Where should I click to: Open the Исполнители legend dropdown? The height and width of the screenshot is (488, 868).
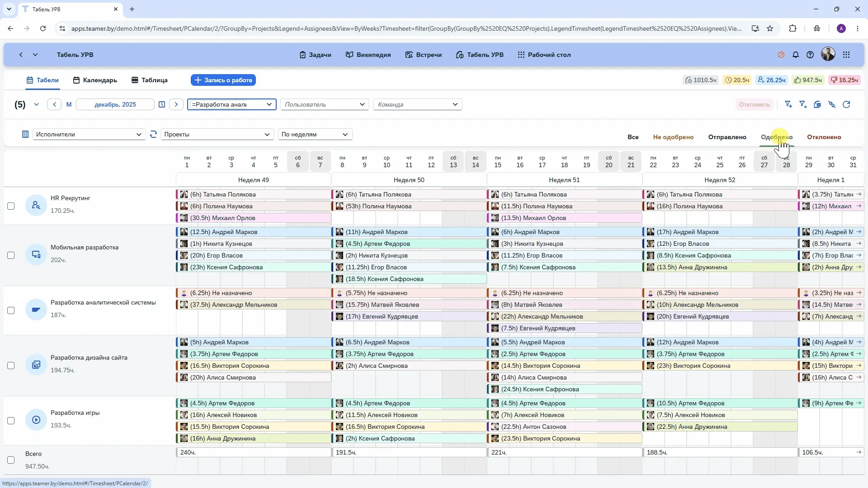coord(89,134)
